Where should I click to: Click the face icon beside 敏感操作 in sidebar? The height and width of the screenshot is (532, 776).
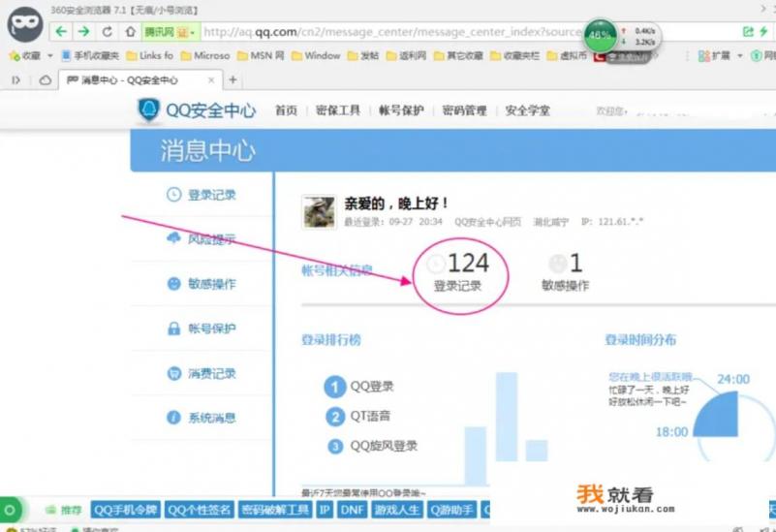click(173, 284)
